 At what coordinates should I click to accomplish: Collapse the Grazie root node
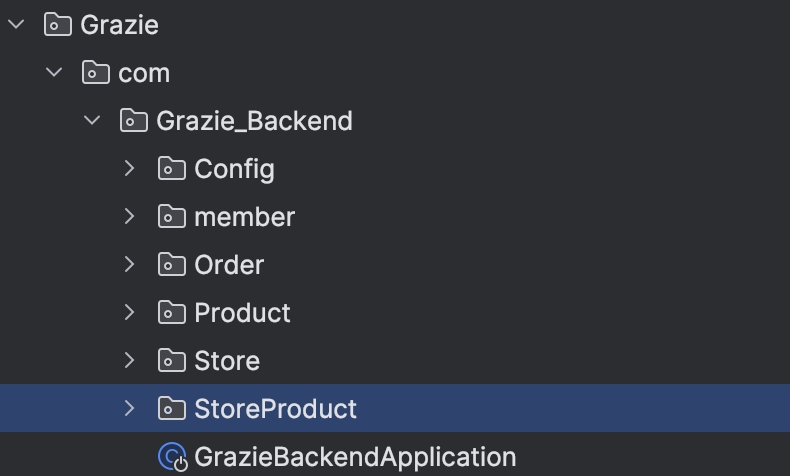[x=17, y=24]
